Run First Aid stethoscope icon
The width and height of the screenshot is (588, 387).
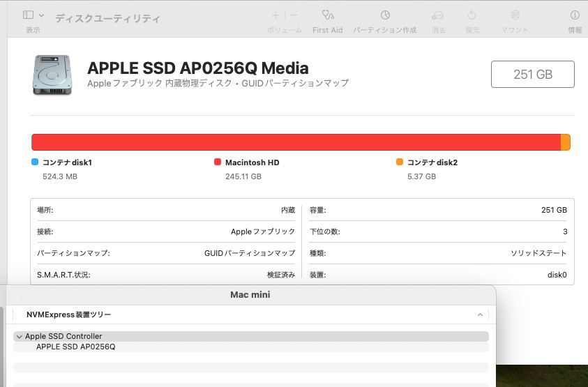[x=327, y=15]
